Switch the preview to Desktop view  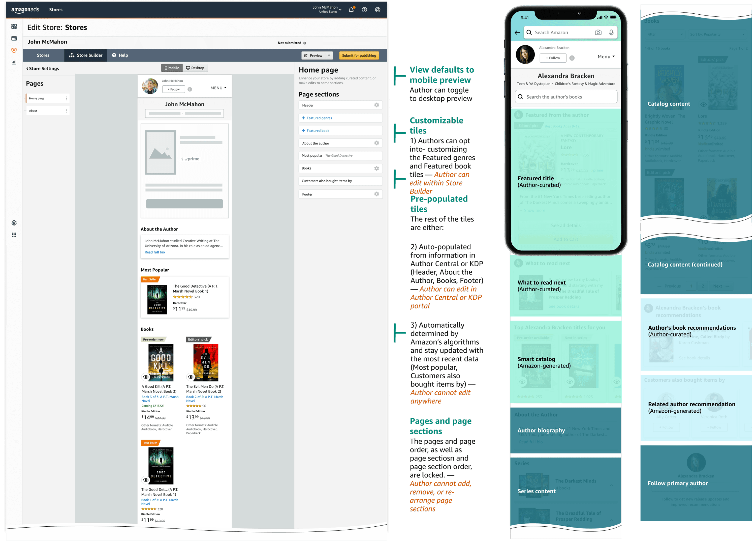pyautogui.click(x=195, y=68)
